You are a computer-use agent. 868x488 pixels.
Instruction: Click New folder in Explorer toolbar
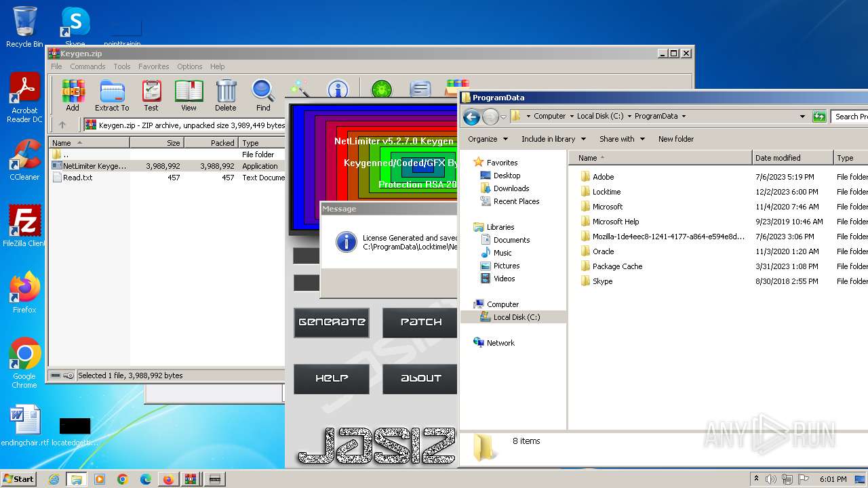676,139
